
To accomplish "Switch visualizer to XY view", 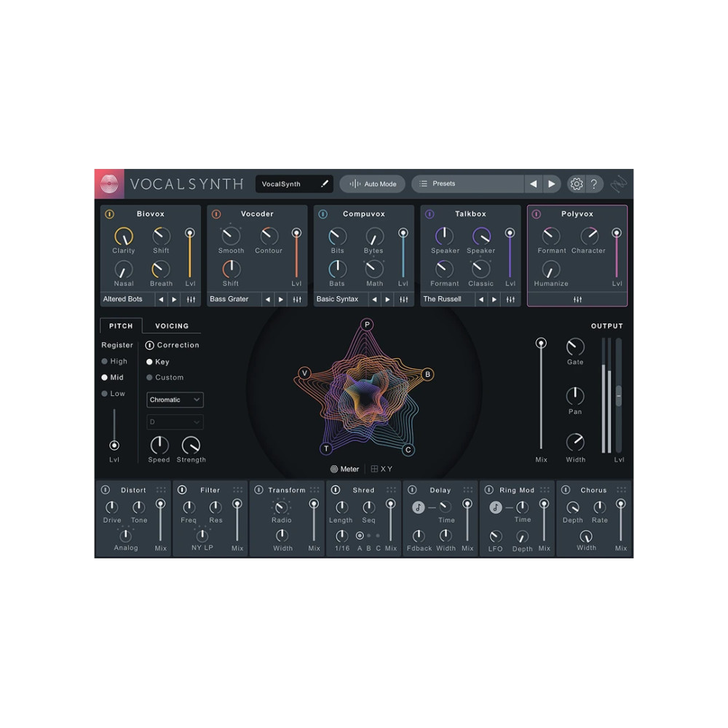I will coord(381,470).
